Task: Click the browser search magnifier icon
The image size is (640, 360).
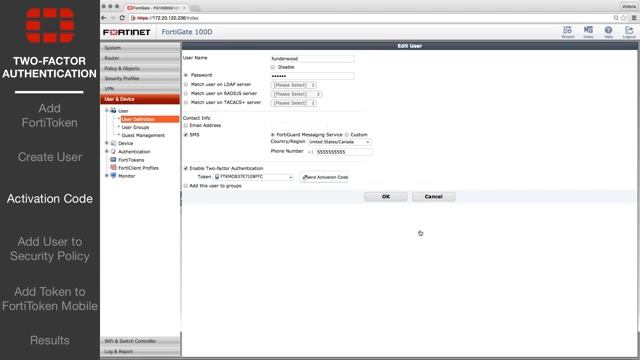Action: [x=616, y=18]
